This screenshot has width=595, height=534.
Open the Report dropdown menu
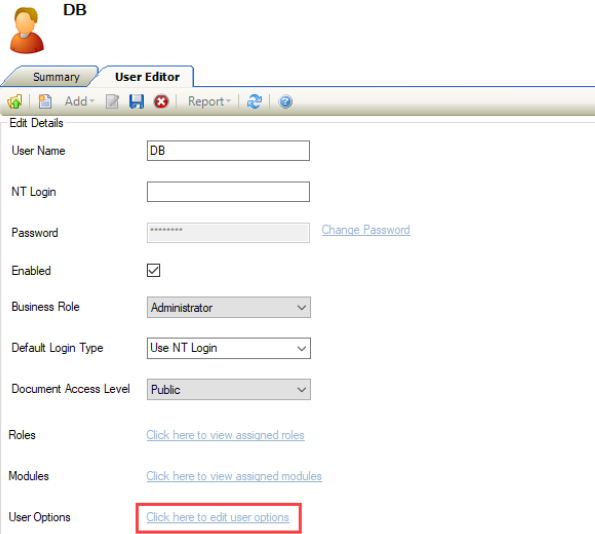[209, 101]
